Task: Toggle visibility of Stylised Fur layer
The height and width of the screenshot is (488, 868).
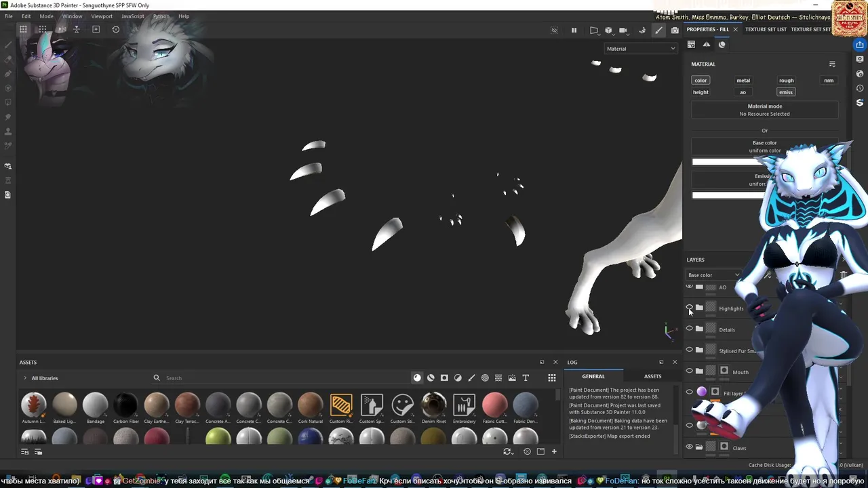Action: coord(690,350)
